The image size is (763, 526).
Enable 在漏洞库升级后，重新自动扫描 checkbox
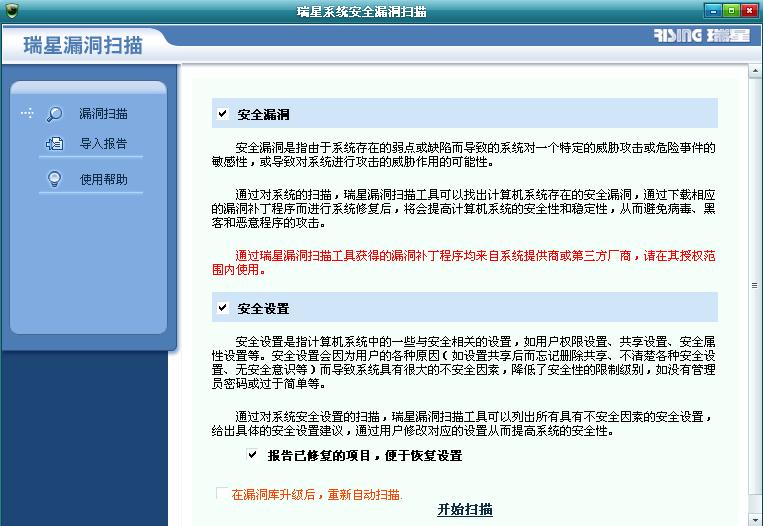(x=221, y=493)
